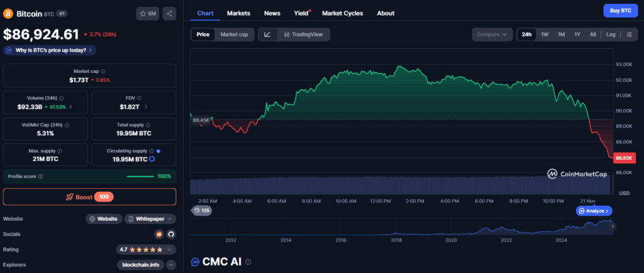
Task: Expand the Explorers list chevron
Action: coord(171,265)
